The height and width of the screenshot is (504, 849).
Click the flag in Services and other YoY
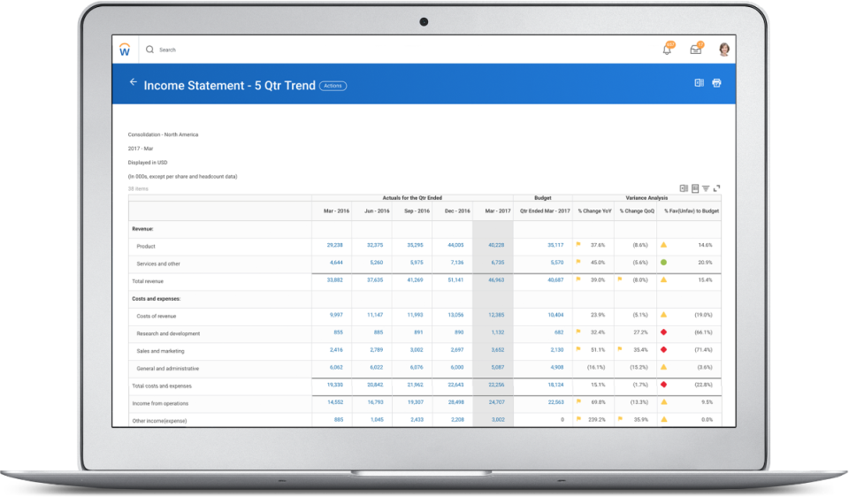(578, 262)
